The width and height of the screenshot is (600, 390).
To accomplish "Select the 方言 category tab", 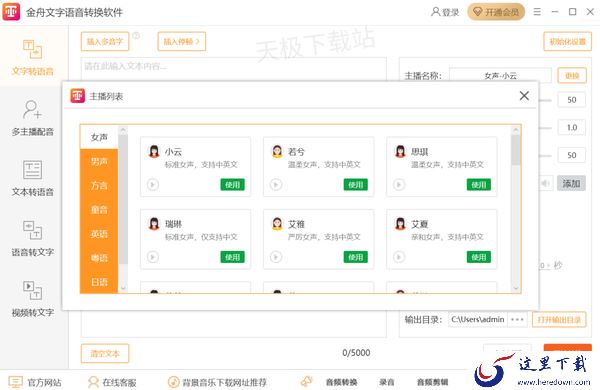I will tap(99, 186).
